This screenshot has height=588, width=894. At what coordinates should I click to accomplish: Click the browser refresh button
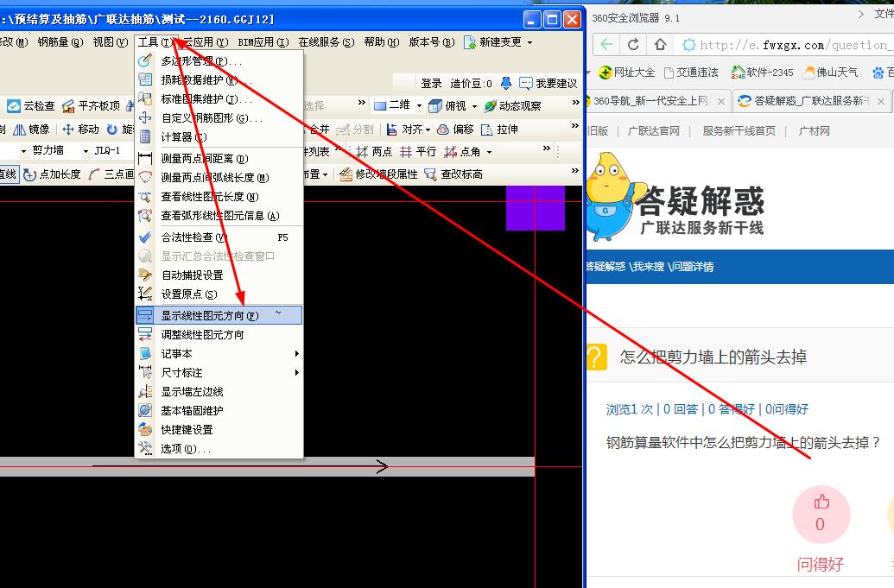(633, 44)
